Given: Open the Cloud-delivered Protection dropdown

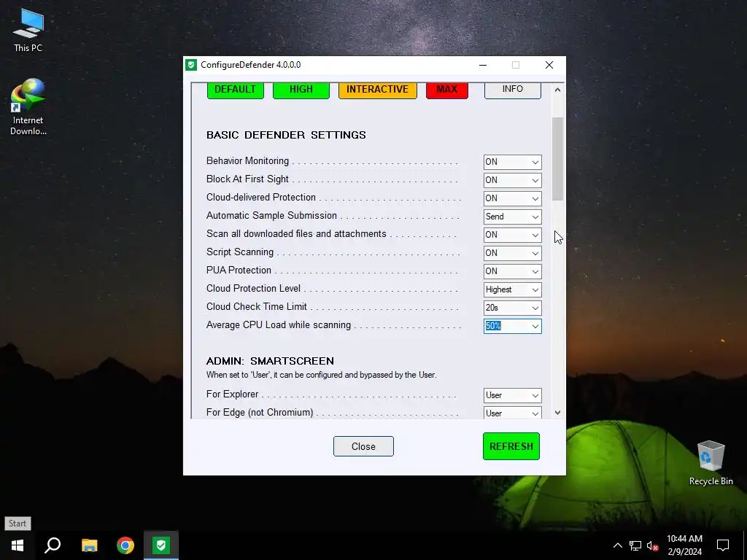Looking at the screenshot, I should [513, 198].
